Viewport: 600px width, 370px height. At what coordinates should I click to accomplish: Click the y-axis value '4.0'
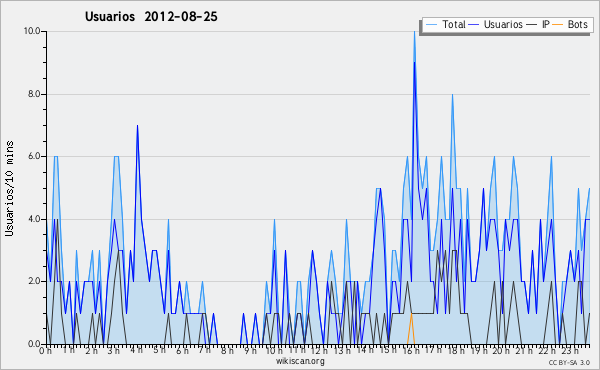point(34,219)
